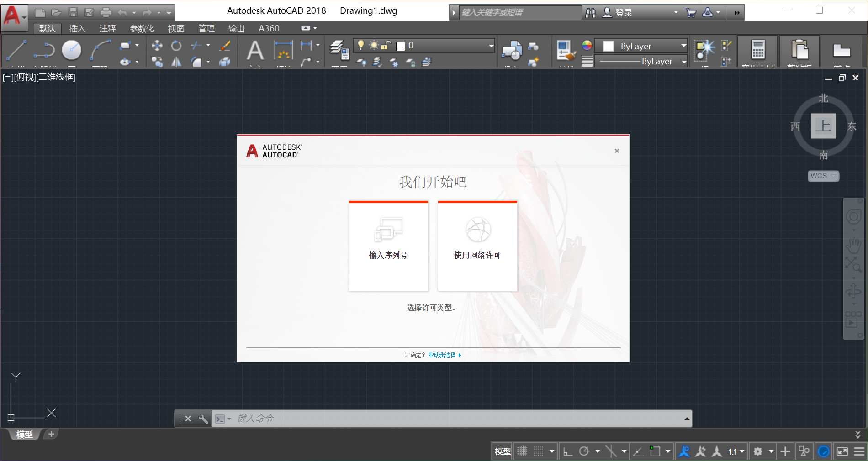Expand the workspace switching gear dropdown
868x461 pixels.
pyautogui.click(x=771, y=451)
